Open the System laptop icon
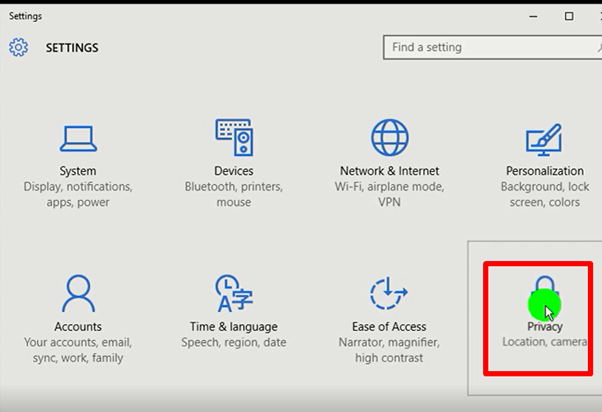This screenshot has height=412, width=602. (x=78, y=139)
